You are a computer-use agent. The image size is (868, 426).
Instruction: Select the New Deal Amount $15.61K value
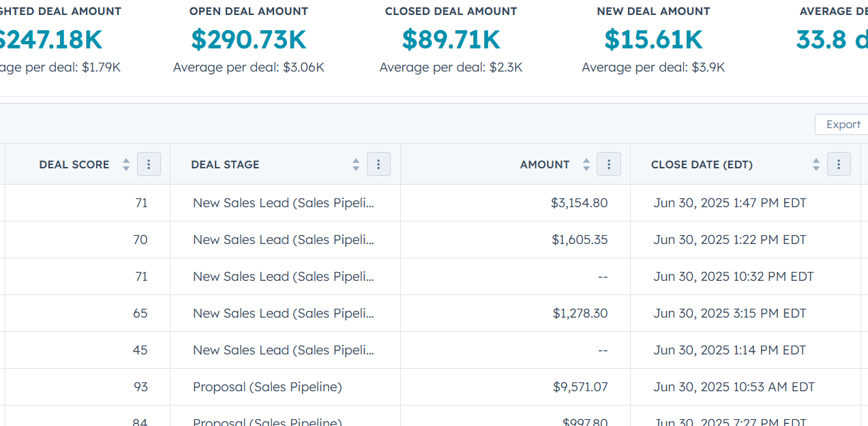coord(653,40)
